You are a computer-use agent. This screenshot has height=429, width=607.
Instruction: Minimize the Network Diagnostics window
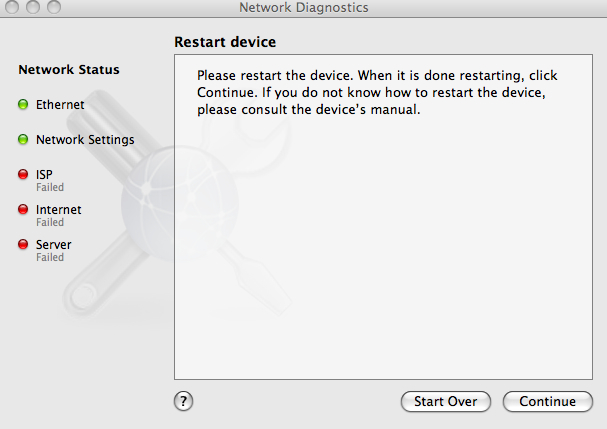[33, 7]
